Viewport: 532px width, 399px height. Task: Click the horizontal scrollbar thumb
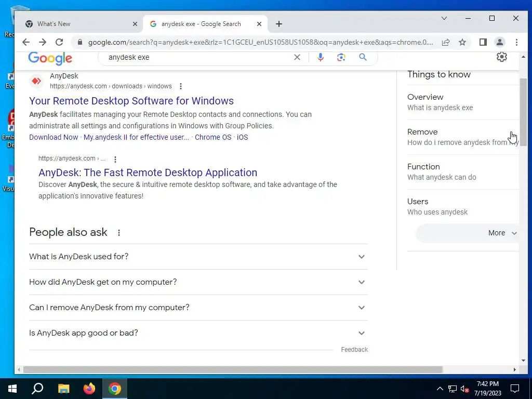[x=233, y=369]
